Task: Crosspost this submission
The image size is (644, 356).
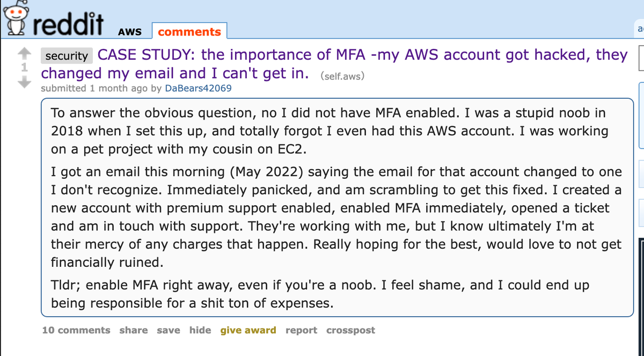Action: (x=350, y=330)
